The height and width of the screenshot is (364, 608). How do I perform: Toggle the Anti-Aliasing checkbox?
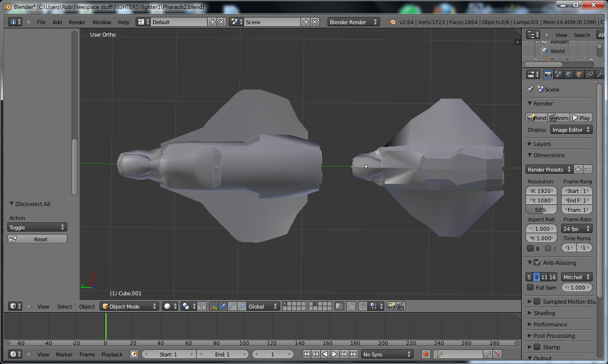(x=537, y=263)
